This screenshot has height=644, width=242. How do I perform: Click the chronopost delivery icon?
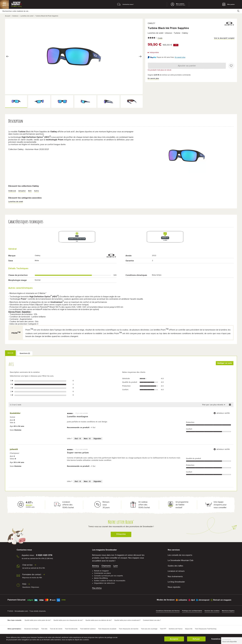tap(197, 600)
